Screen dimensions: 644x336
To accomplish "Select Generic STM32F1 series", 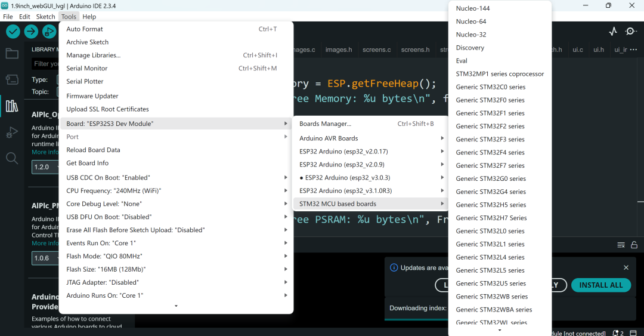I will (x=500, y=113).
